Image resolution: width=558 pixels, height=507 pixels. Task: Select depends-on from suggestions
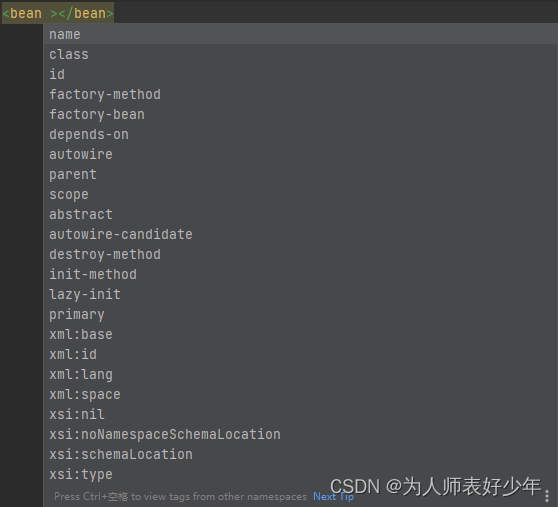tap(300, 134)
